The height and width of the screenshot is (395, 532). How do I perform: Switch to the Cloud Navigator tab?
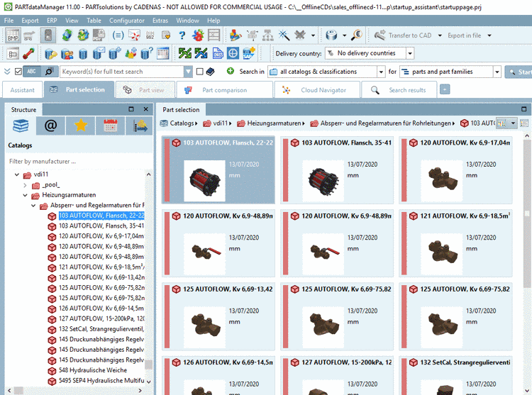tap(317, 90)
